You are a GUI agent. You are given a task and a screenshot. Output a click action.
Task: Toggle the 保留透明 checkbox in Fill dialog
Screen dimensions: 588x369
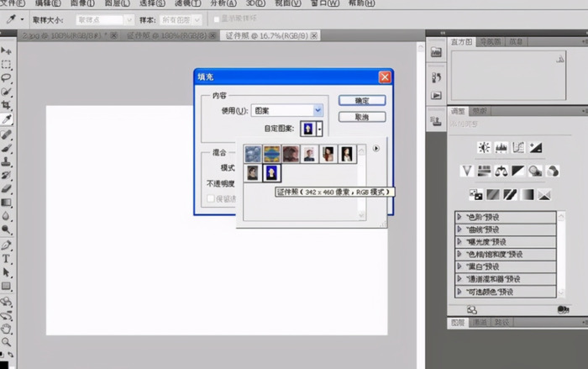pos(211,198)
